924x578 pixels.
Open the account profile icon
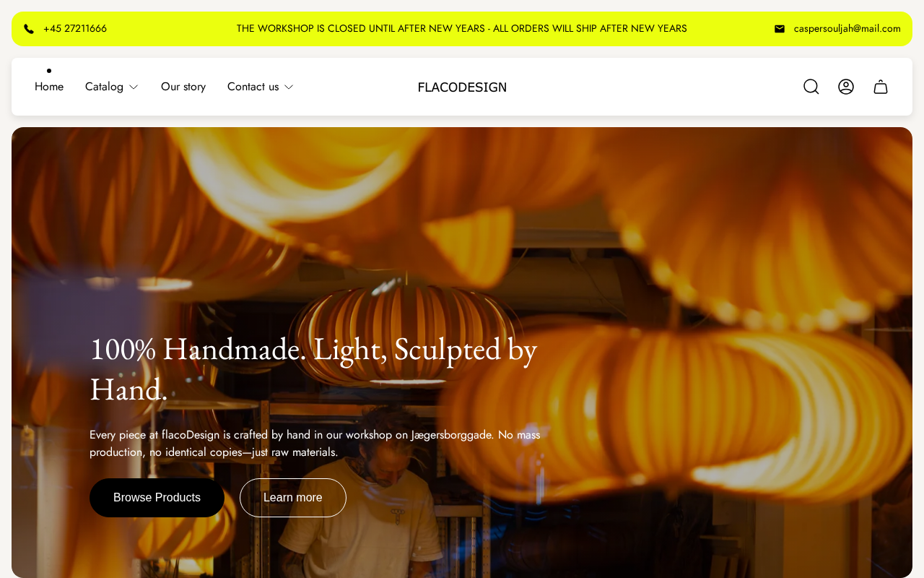point(846,87)
